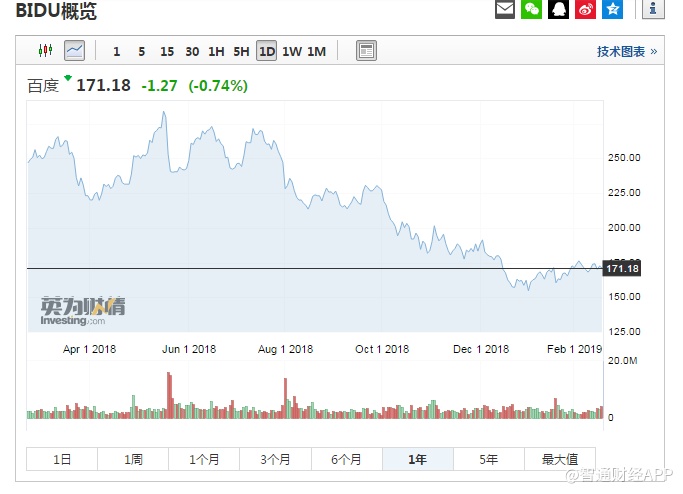Image resolution: width=683 pixels, height=494 pixels.
Task: Select the 5年 range tab
Action: [x=489, y=459]
